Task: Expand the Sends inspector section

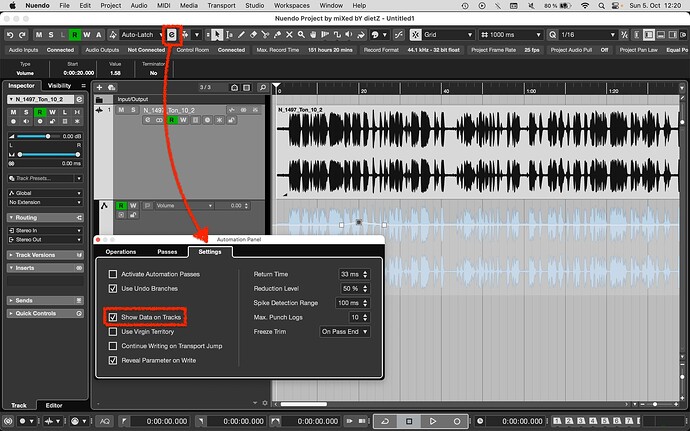Action: (45, 300)
